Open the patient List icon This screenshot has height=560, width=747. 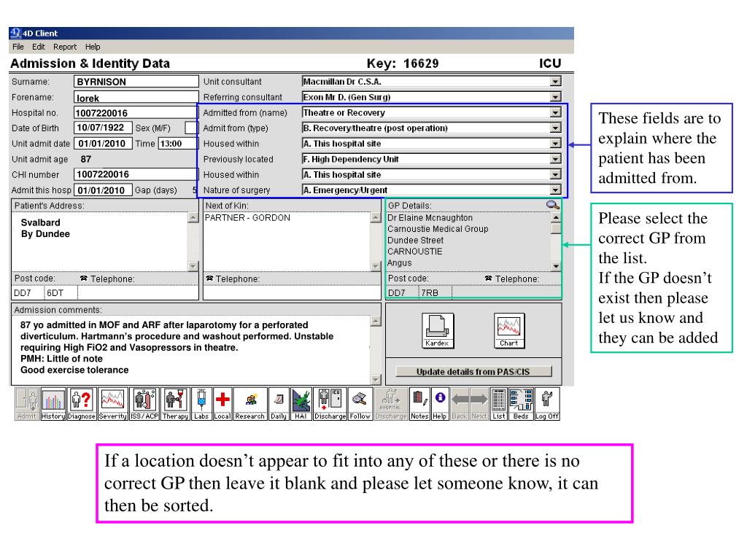tap(498, 404)
